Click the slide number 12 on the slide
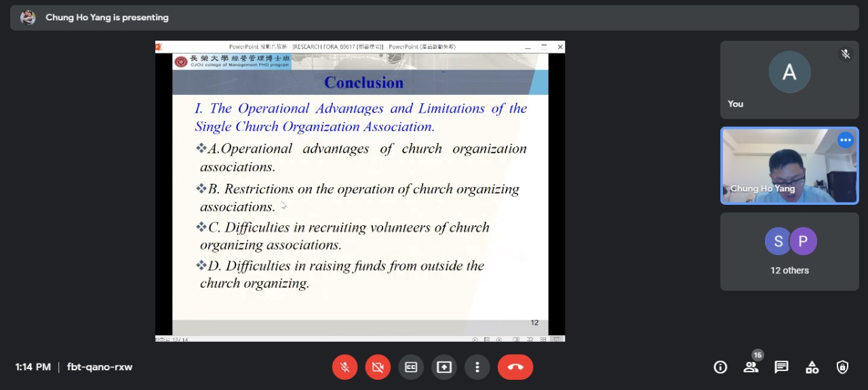 534,323
